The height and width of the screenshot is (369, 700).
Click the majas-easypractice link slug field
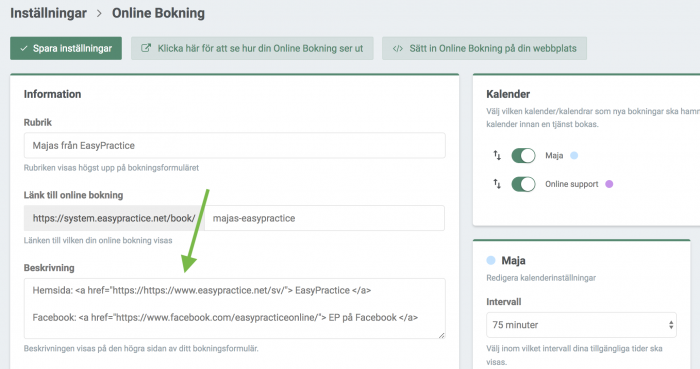pos(325,218)
